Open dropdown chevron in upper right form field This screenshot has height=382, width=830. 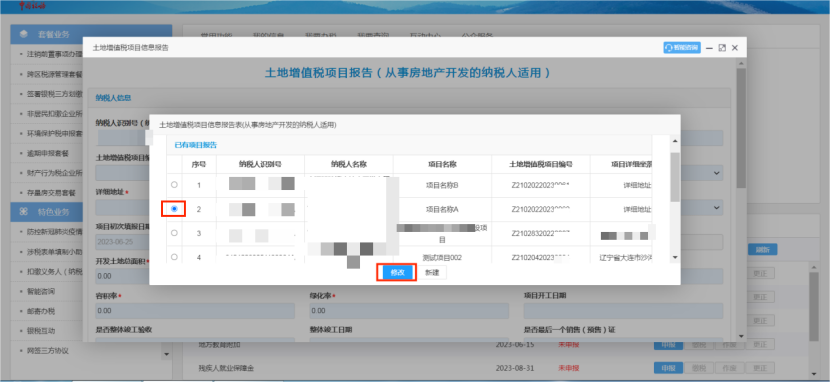(x=717, y=173)
